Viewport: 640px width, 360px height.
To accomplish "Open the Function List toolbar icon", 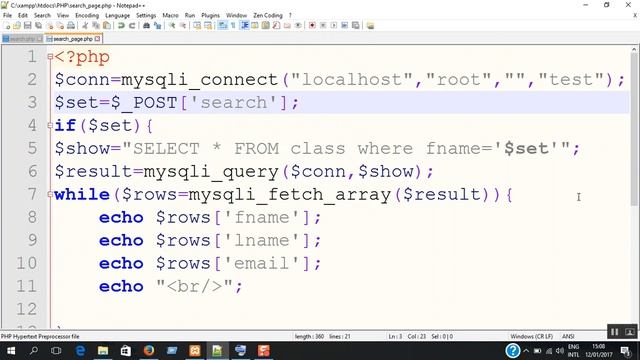I will click(276, 25).
